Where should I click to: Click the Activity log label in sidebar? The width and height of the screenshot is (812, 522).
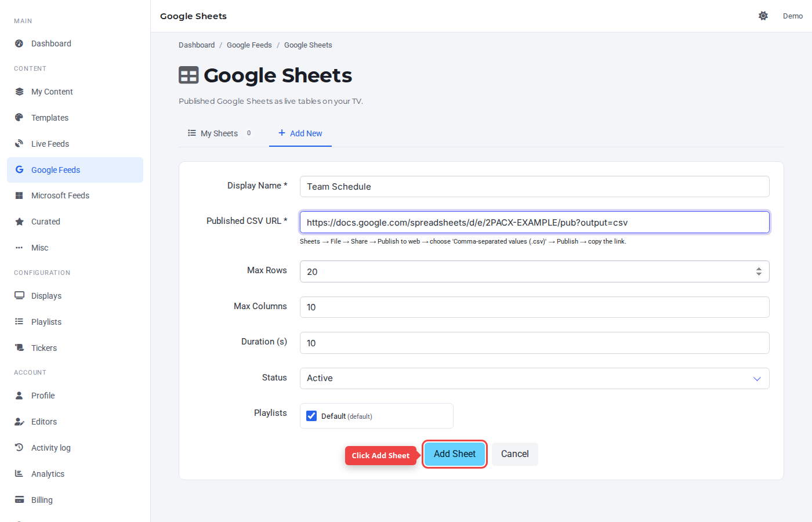tap(51, 448)
